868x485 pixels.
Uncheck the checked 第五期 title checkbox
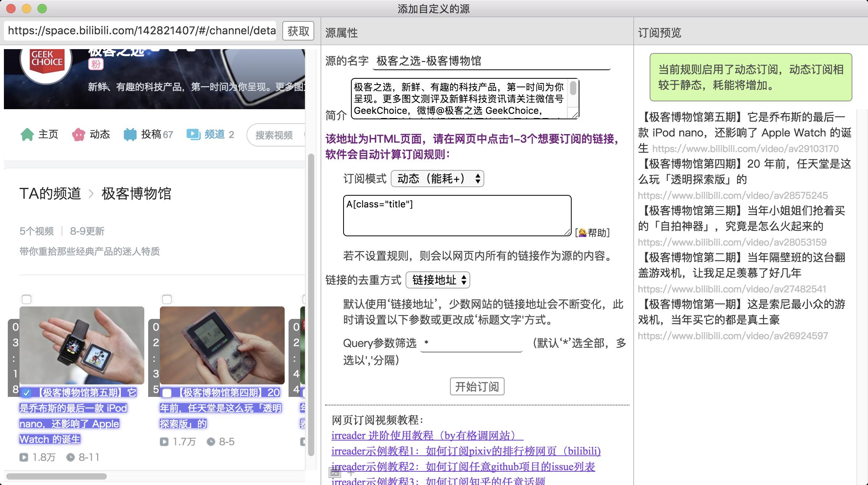coord(26,393)
